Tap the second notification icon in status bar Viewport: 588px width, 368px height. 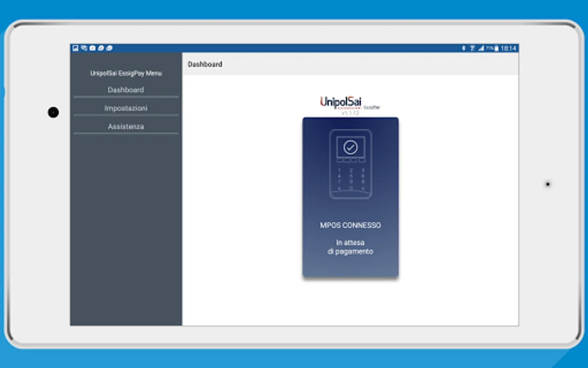point(84,48)
